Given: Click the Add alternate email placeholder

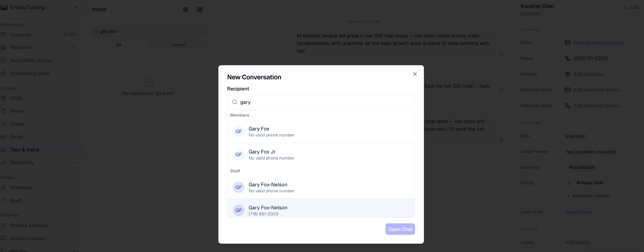Looking at the screenshot, I should (597, 90).
